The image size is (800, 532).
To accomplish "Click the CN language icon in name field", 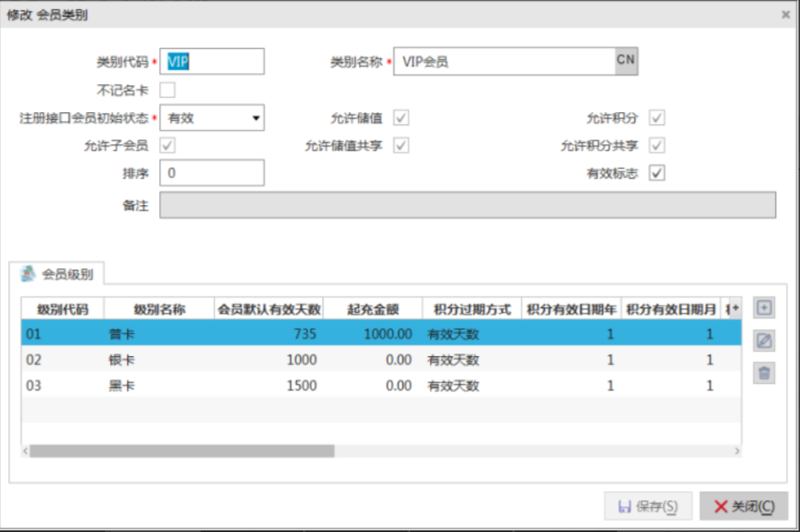I will [626, 61].
